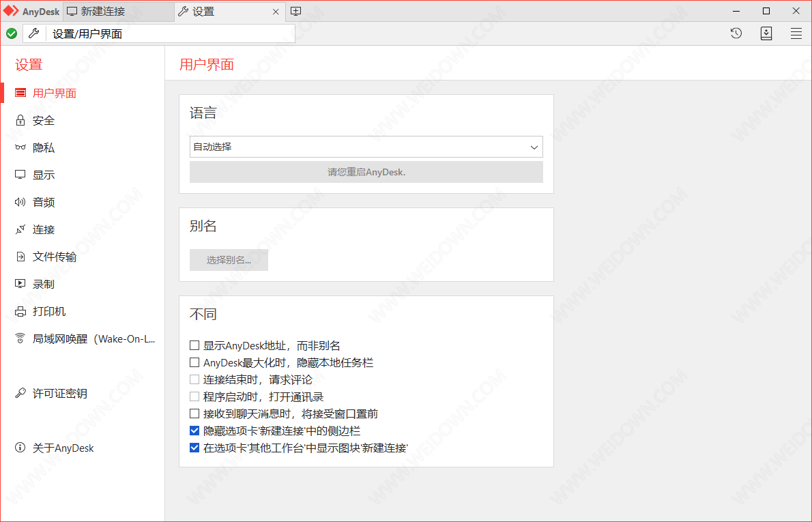Click the file icon for 文件传输
Viewport: 812px width, 522px height.
coord(20,257)
